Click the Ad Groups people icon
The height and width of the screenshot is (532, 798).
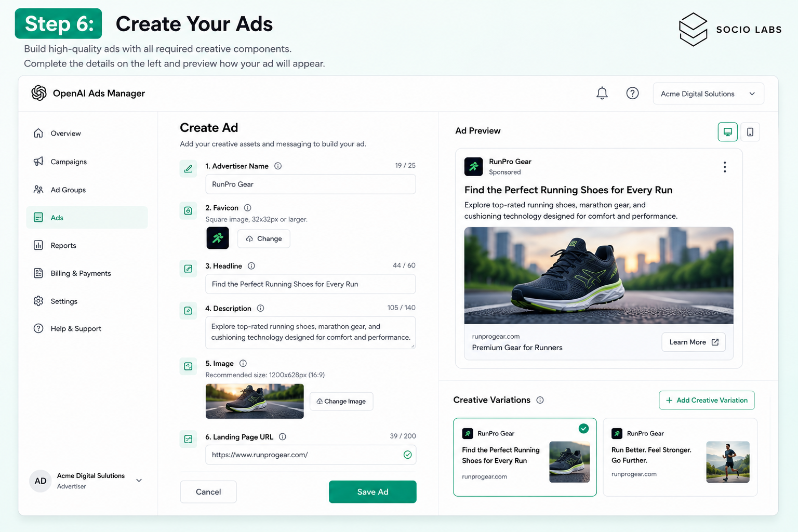38,190
